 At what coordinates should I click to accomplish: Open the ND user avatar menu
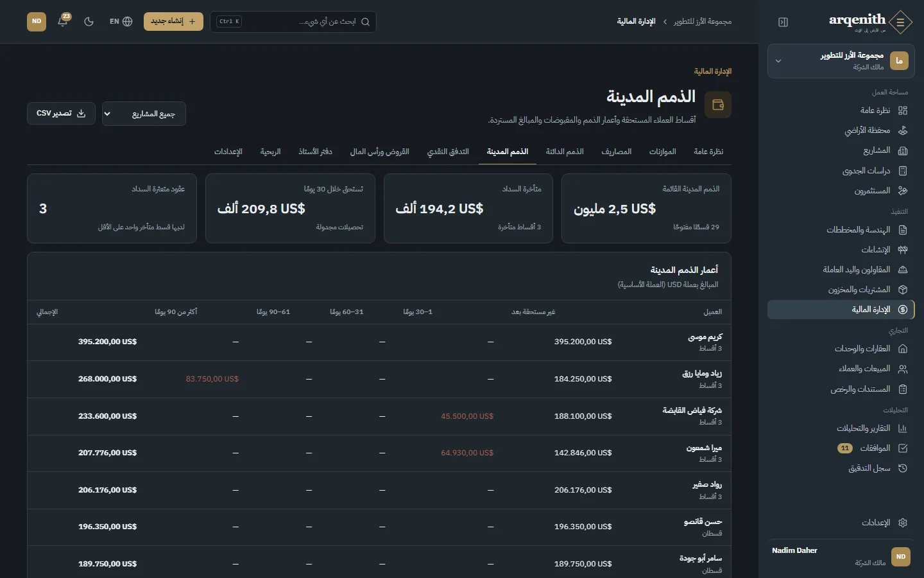click(37, 21)
